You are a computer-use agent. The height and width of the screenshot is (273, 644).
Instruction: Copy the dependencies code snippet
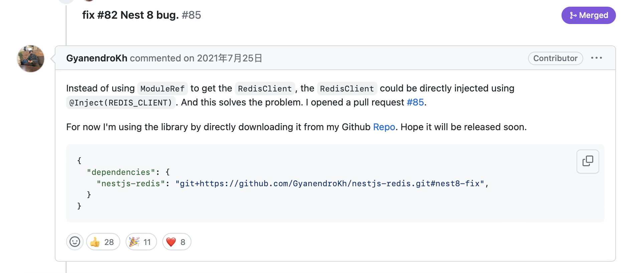coord(588,162)
